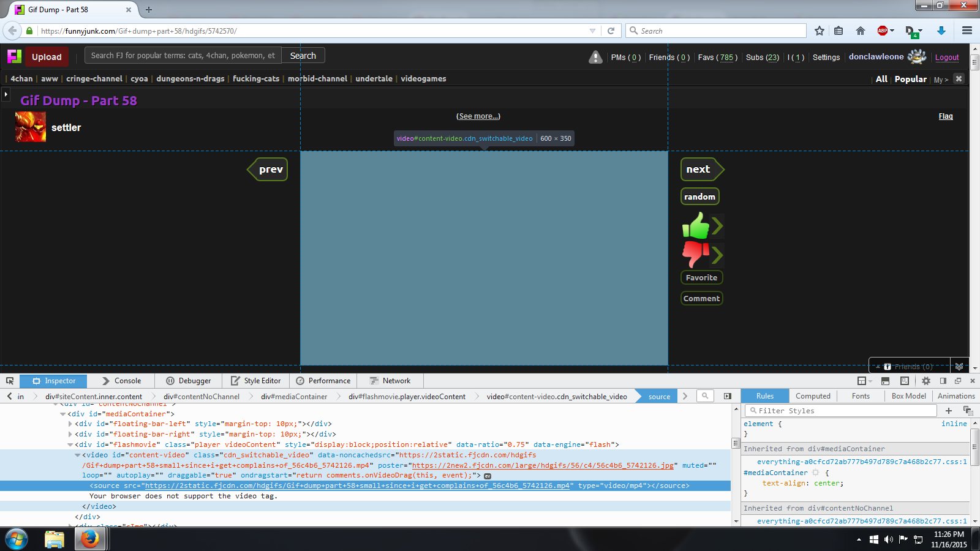The height and width of the screenshot is (551, 980).
Task: Bookmark this page with star icon
Action: point(820,31)
